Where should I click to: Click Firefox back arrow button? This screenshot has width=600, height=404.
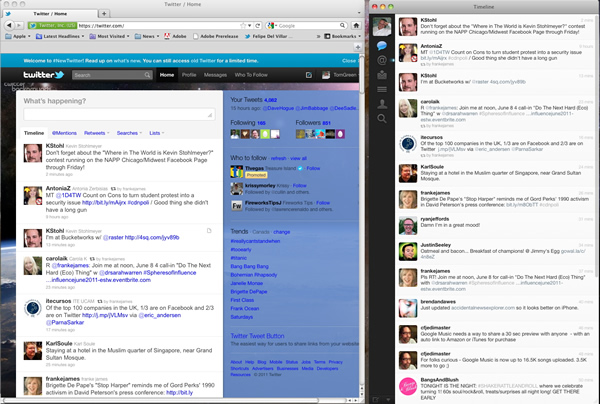[x=9, y=25]
